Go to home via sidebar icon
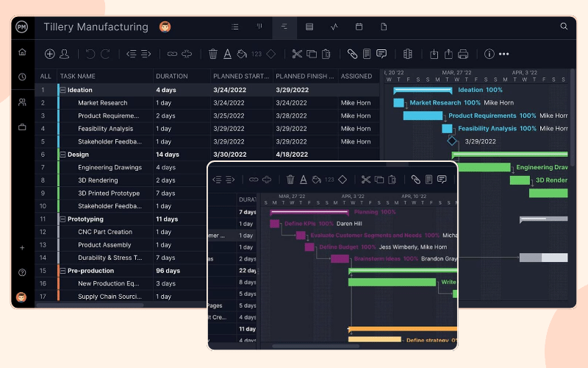588x368 pixels. pyautogui.click(x=22, y=52)
